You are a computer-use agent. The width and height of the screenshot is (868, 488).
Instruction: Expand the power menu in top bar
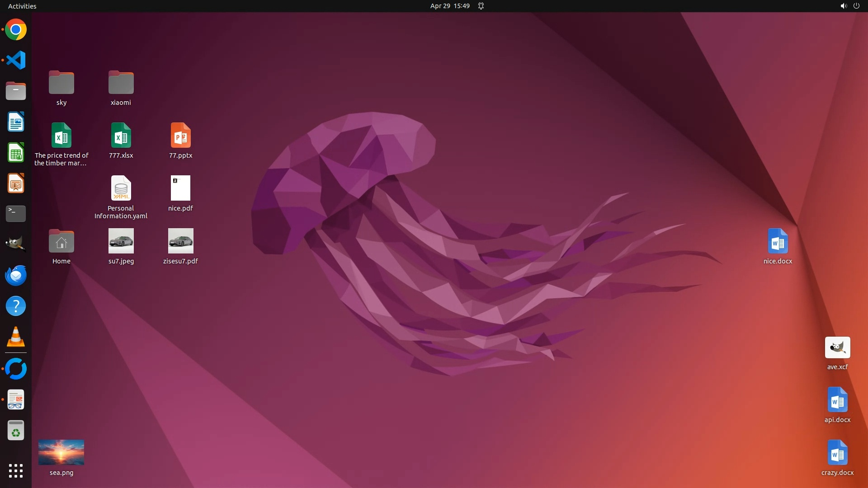pyautogui.click(x=856, y=6)
